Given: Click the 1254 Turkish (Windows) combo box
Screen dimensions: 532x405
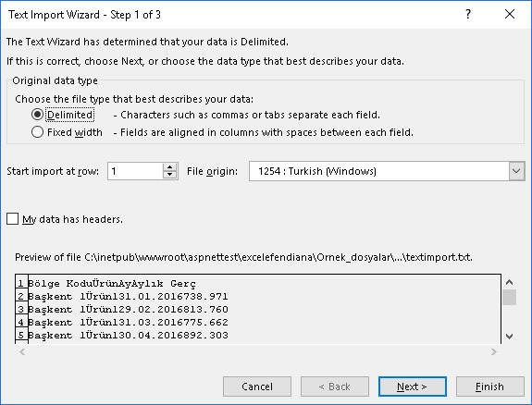Looking at the screenshot, I should click(387, 171).
